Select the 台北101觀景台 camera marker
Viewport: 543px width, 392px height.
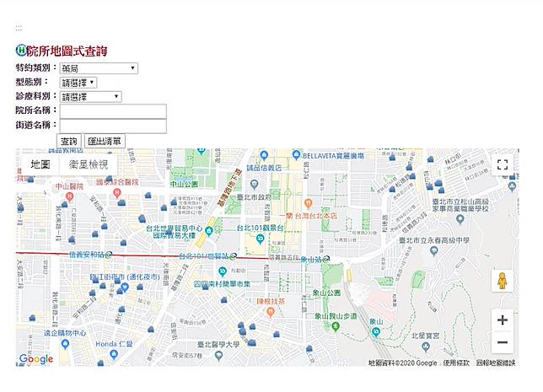260,239
